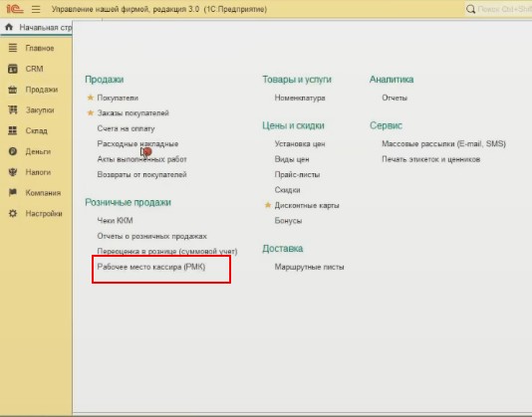Click the search input field
532x417 pixels.
click(504, 9)
